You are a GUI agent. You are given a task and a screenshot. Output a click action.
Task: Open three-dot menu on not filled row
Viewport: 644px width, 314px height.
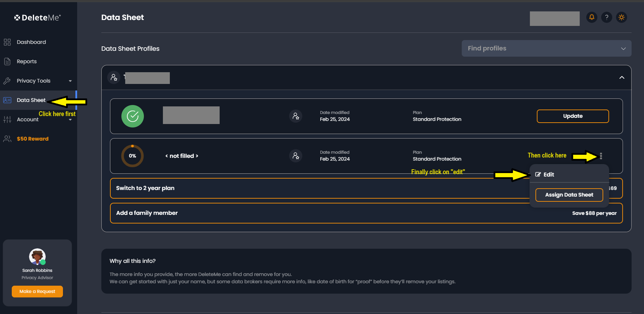coord(601,156)
